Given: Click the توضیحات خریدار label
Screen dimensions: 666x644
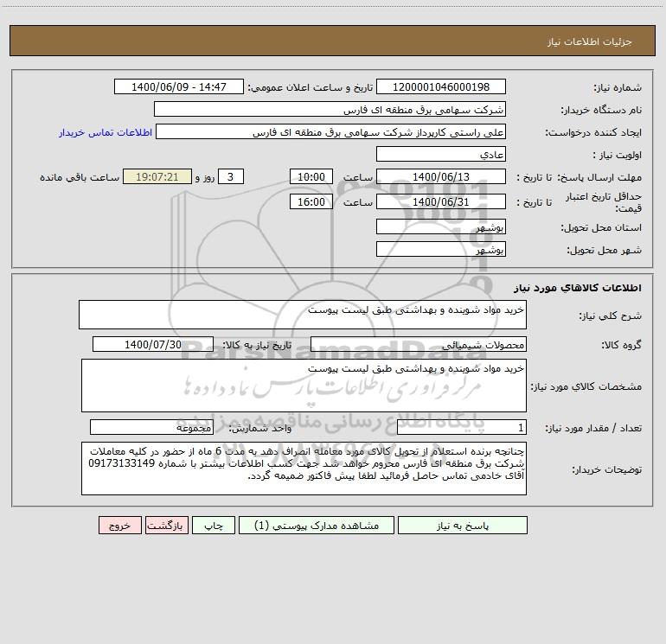Looking at the screenshot, I should click(606, 469).
